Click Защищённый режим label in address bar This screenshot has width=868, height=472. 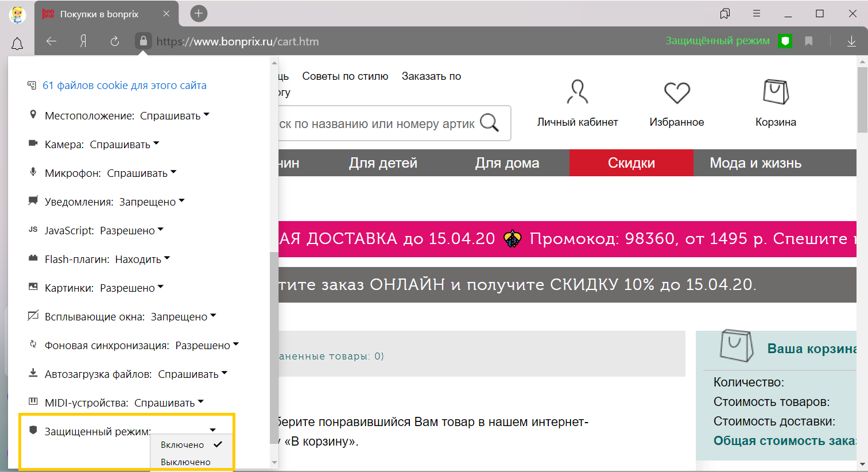[x=718, y=41]
